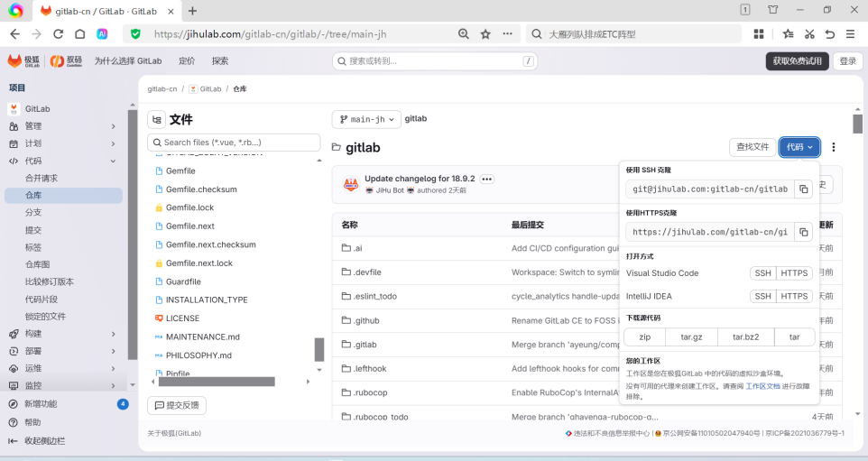Click the JiHu GitLab fox logo
868x461 pixels.
point(23,60)
